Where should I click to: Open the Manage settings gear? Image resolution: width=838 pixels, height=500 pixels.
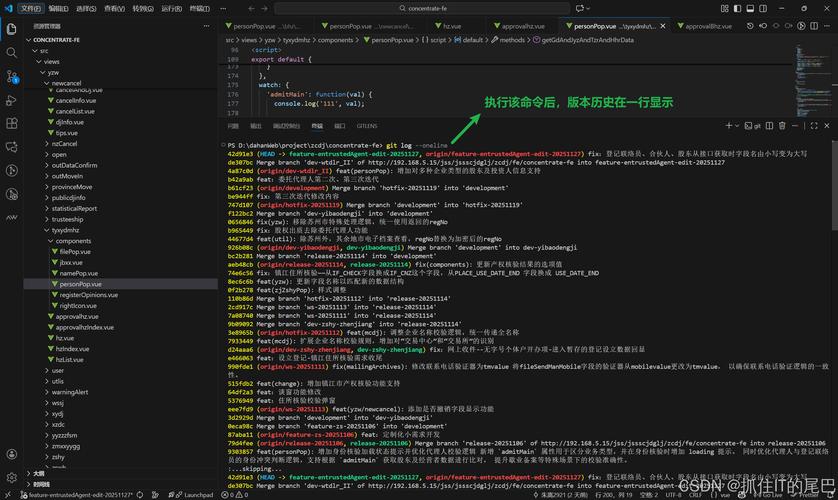(x=11, y=478)
